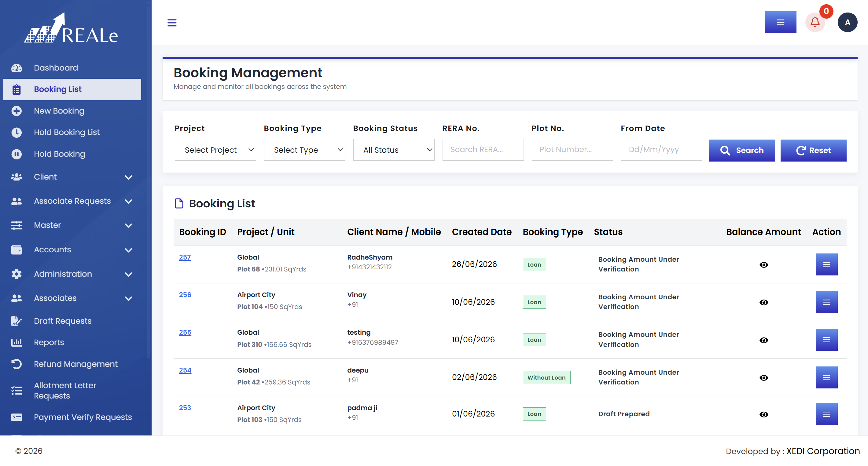Open Hold Booking List page
868x466 pixels.
coord(72,132)
